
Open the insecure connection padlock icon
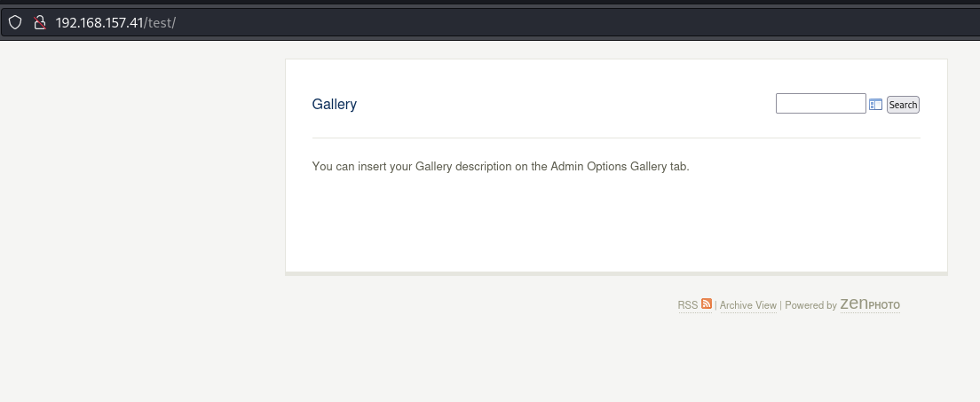click(x=39, y=23)
